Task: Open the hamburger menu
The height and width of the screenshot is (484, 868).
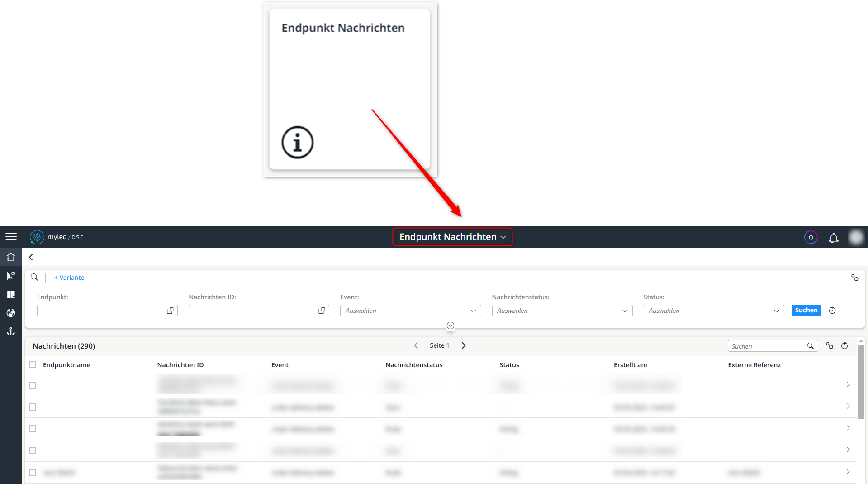Action: pos(11,236)
